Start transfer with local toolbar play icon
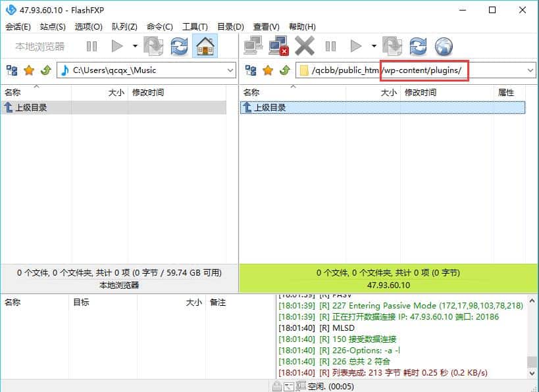This screenshot has height=392, width=539. click(117, 46)
